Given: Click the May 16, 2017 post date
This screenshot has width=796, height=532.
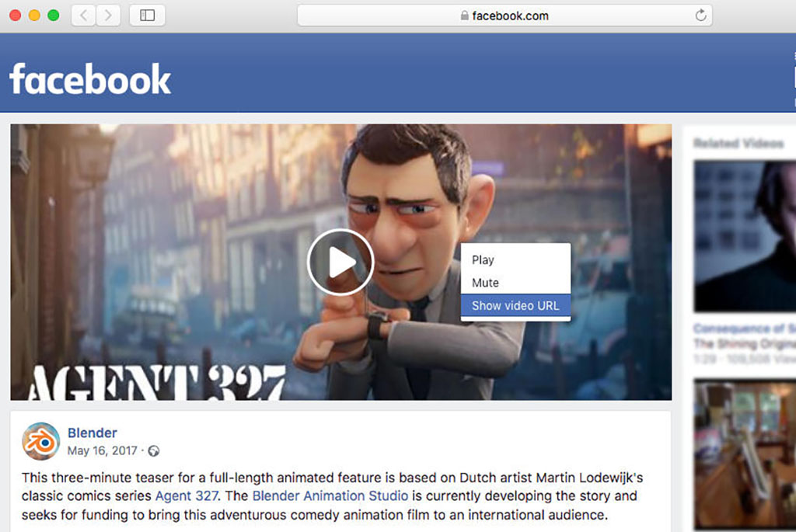Looking at the screenshot, I should pos(103,451).
